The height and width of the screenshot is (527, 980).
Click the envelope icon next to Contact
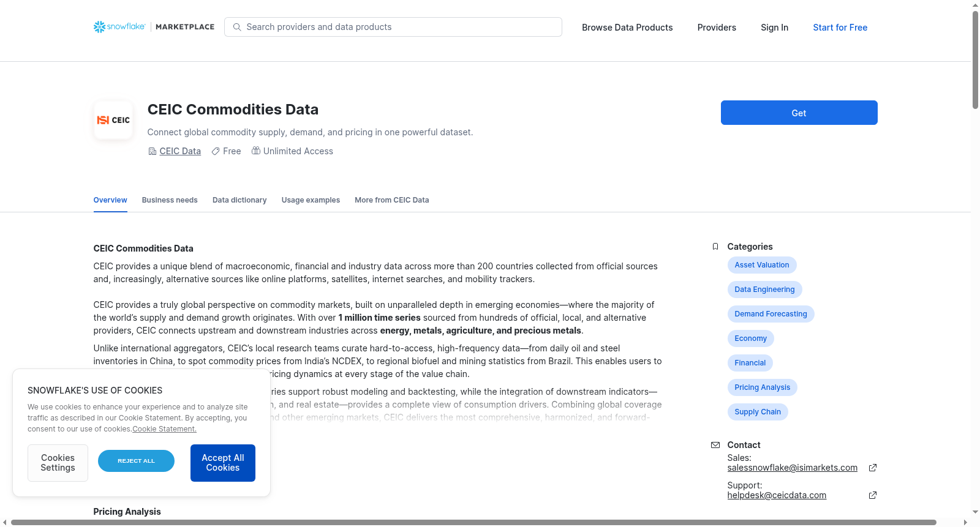click(x=715, y=445)
